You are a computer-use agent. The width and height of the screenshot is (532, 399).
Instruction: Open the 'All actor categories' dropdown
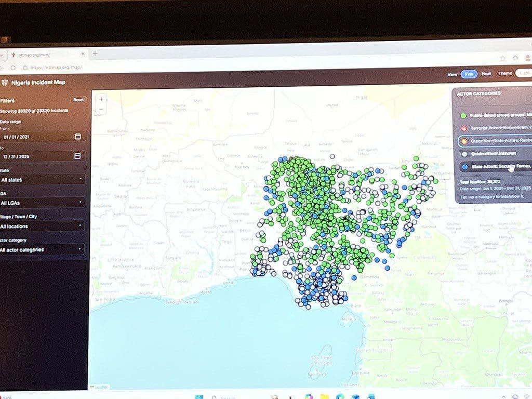42,249
